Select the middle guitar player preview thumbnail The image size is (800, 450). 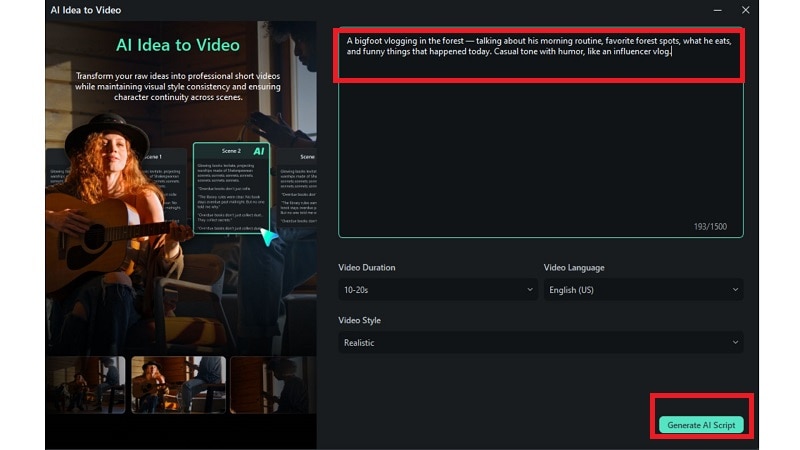click(178, 384)
